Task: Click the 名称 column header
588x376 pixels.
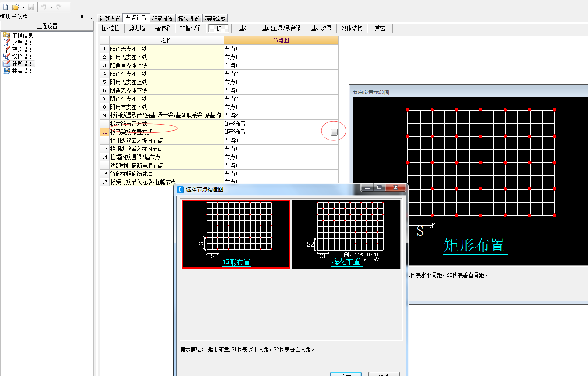Action: point(167,40)
